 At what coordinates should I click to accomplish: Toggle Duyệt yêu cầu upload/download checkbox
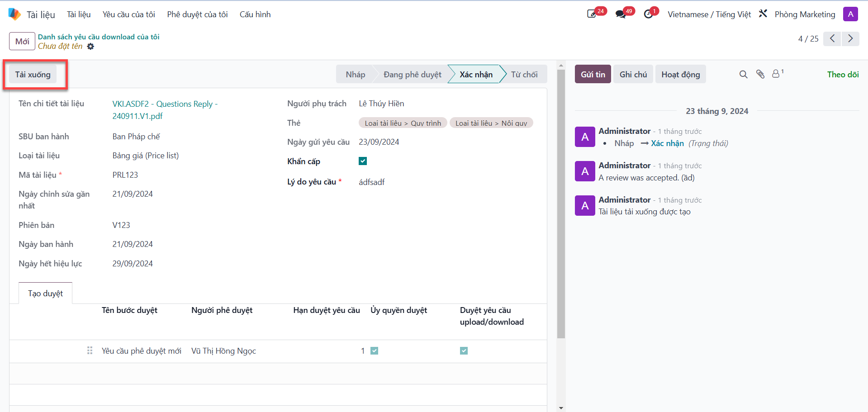point(464,350)
